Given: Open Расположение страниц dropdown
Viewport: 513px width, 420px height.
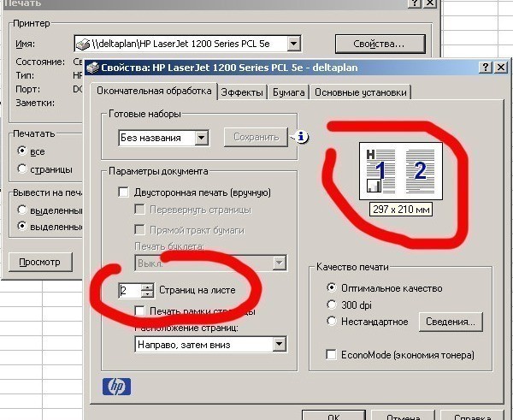Looking at the screenshot, I should (x=279, y=344).
